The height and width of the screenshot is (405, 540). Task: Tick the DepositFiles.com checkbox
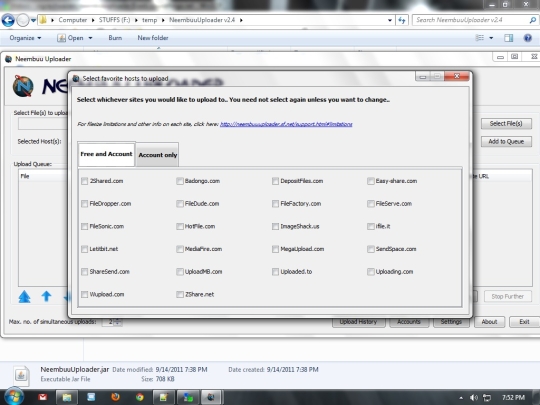tap(275, 181)
